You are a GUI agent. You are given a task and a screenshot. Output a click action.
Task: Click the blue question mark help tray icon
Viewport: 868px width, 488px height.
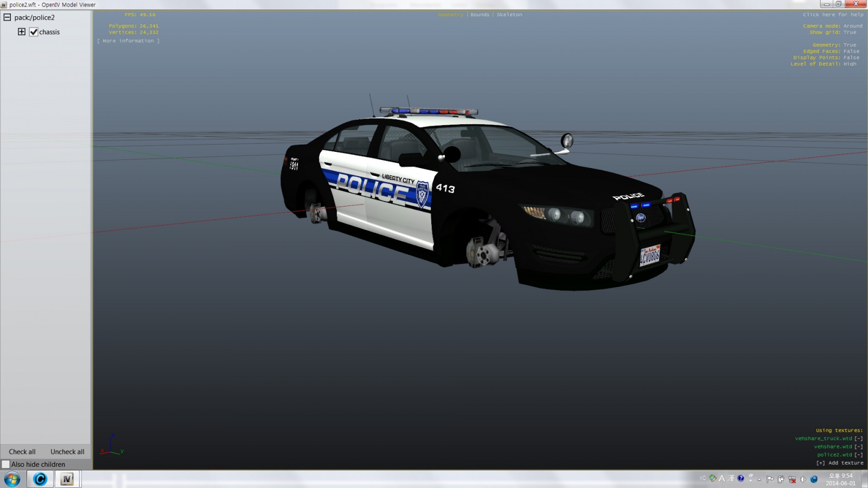[741, 478]
